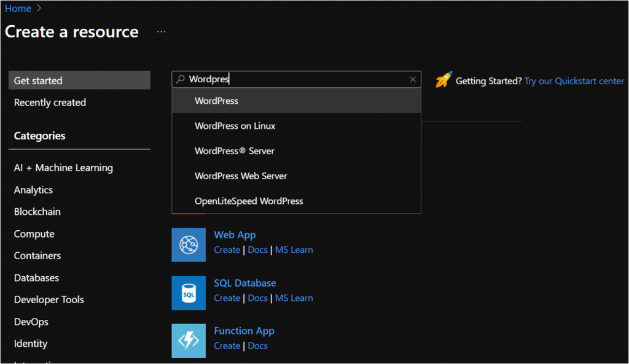
Task: Click Create under Web App
Action: [x=227, y=250]
